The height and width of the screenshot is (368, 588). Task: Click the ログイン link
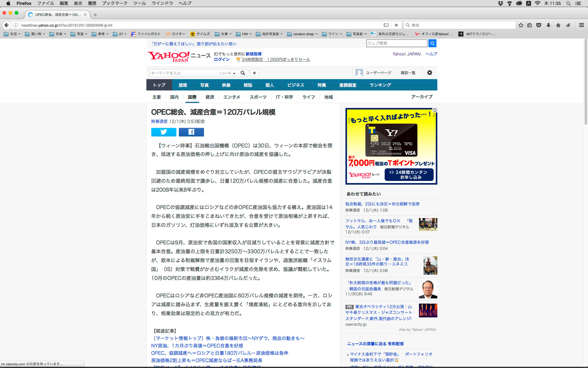[221, 59]
